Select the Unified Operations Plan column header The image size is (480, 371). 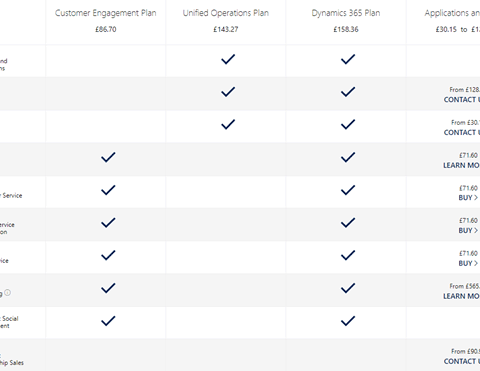pos(226,13)
